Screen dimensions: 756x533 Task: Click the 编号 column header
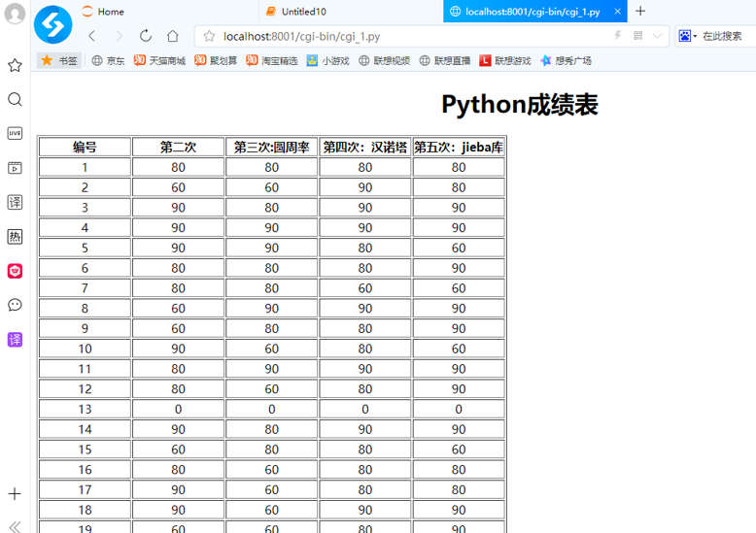pyautogui.click(x=85, y=147)
